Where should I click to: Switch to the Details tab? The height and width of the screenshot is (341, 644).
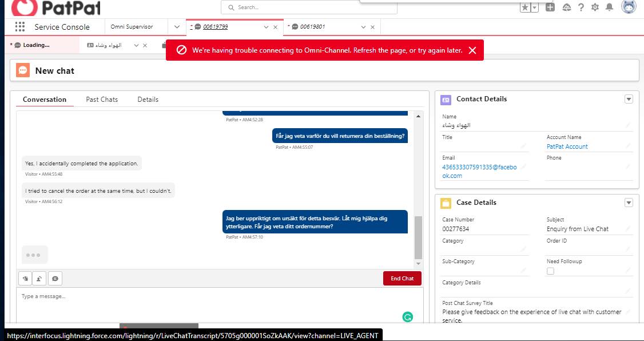tap(148, 100)
